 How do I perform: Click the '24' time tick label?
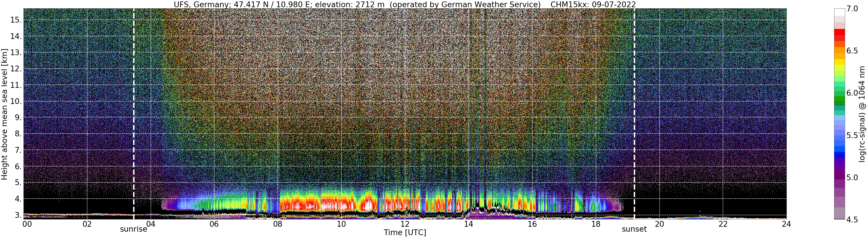click(x=786, y=224)
